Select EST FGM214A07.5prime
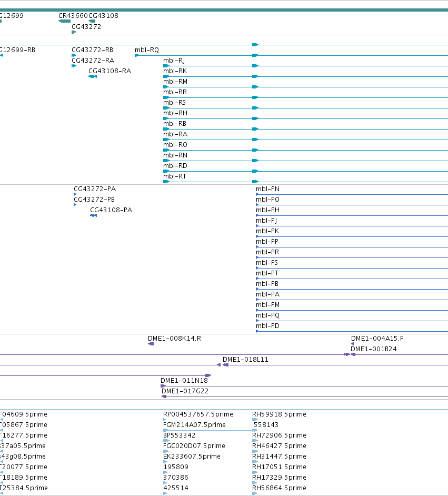 (194, 424)
